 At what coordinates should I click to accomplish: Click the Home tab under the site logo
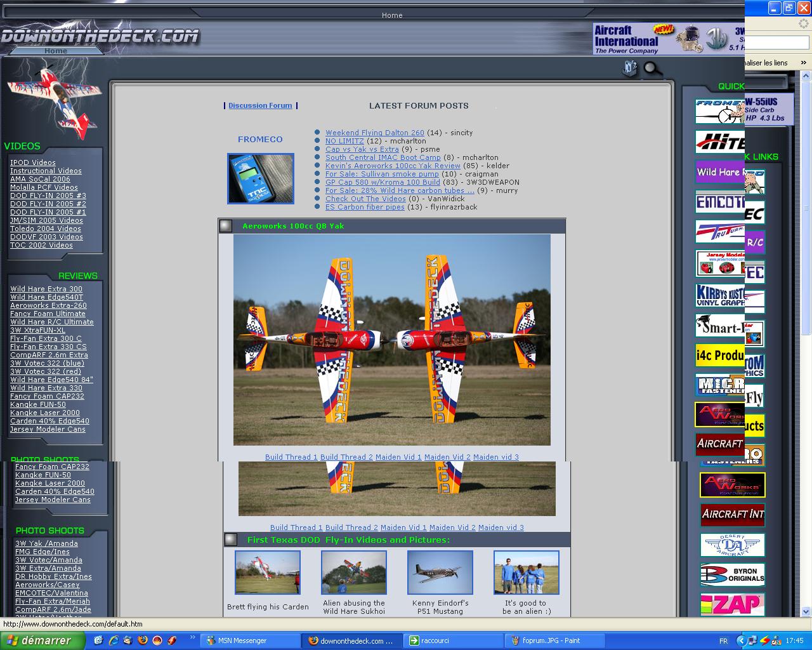[x=55, y=51]
